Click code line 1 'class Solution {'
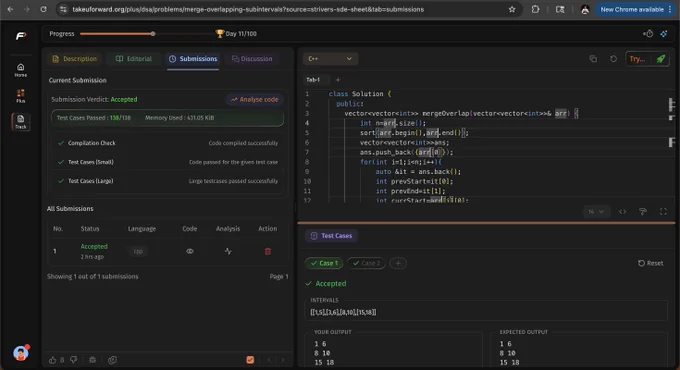680x370 pixels. [x=360, y=94]
